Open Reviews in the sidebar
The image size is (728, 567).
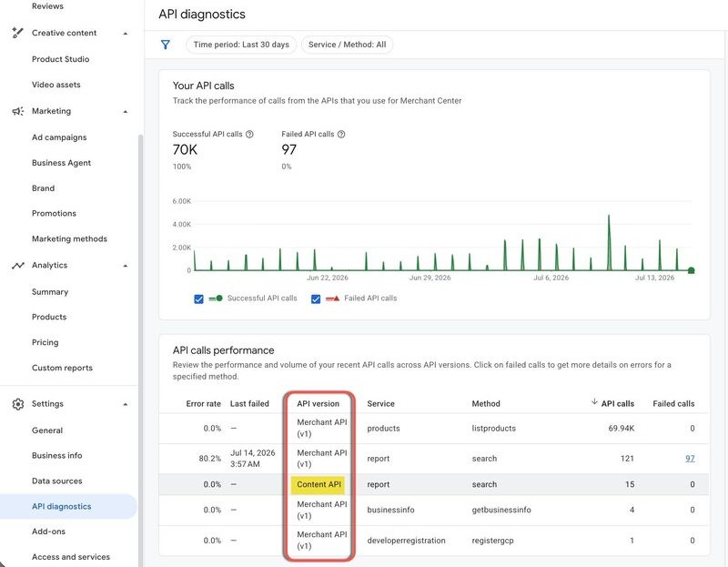(47, 6)
